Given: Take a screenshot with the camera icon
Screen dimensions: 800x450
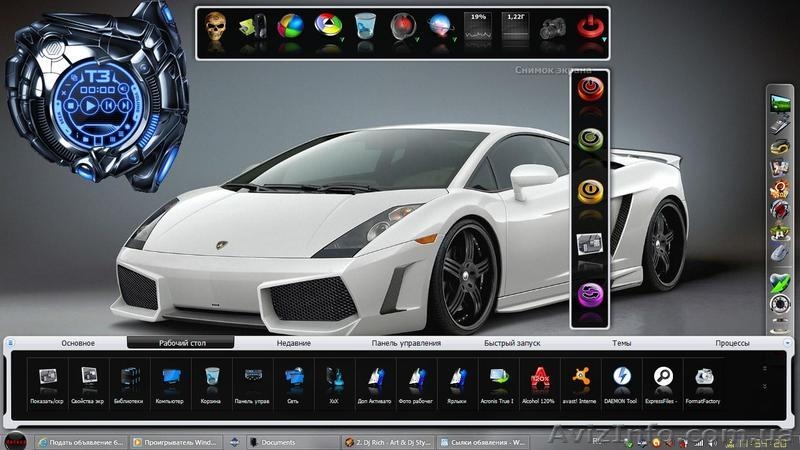Looking at the screenshot, I should tap(553, 28).
